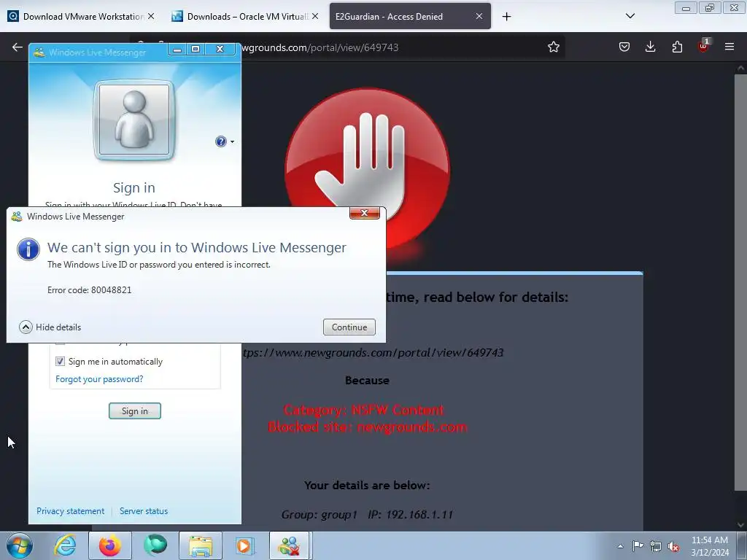
Task: Click the Group: group1 text
Action: (320, 515)
